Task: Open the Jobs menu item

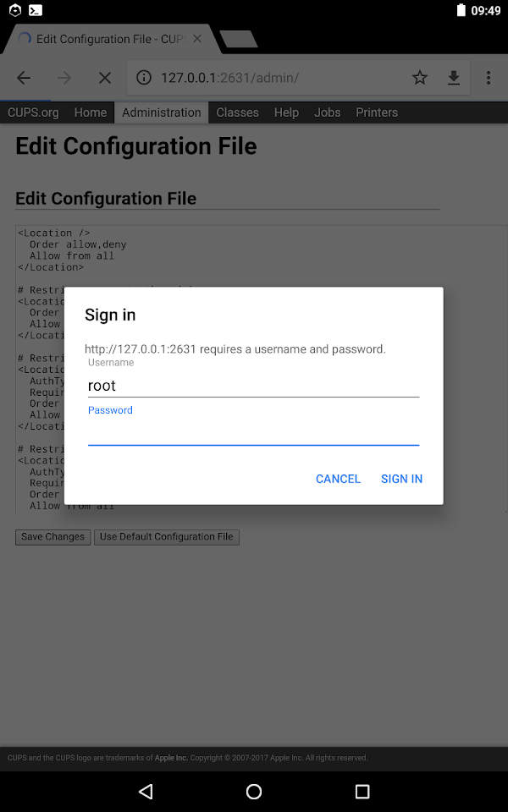Action: click(327, 112)
